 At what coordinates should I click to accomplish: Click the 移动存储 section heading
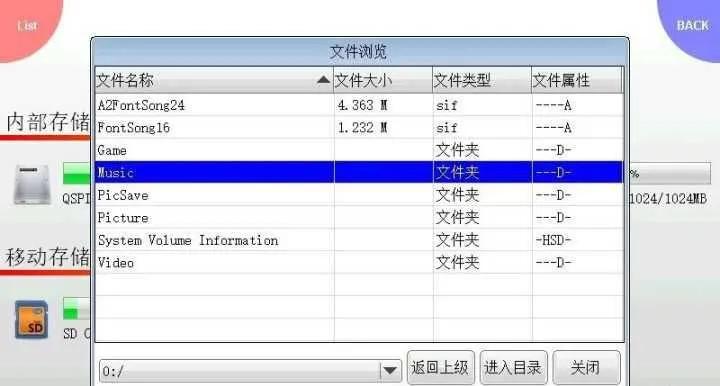[48, 256]
